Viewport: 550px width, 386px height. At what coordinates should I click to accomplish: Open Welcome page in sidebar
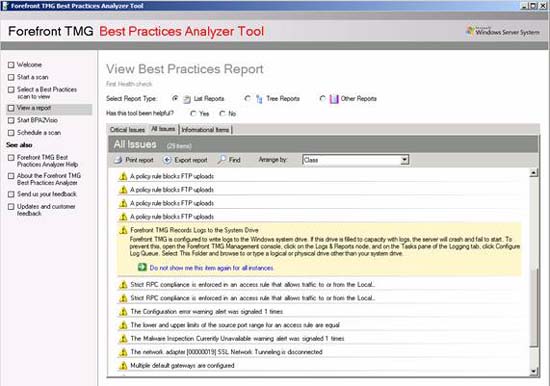click(x=29, y=65)
